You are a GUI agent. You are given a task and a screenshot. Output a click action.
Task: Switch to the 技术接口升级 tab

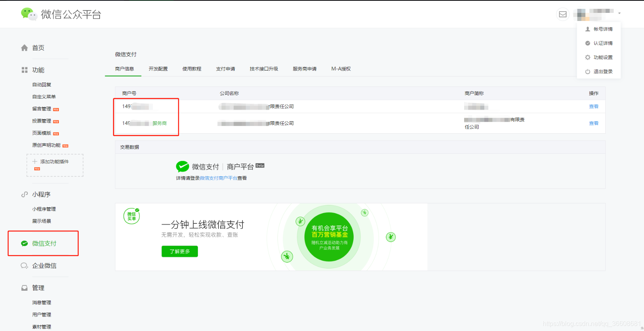(264, 69)
